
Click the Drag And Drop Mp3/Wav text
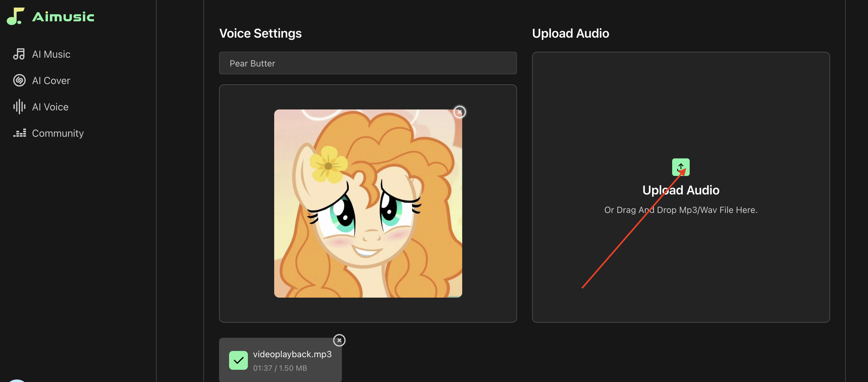tap(680, 210)
